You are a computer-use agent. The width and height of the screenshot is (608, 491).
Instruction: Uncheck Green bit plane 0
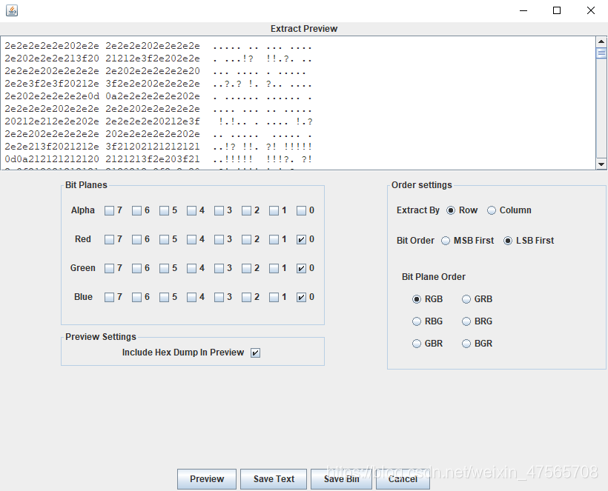click(x=301, y=268)
